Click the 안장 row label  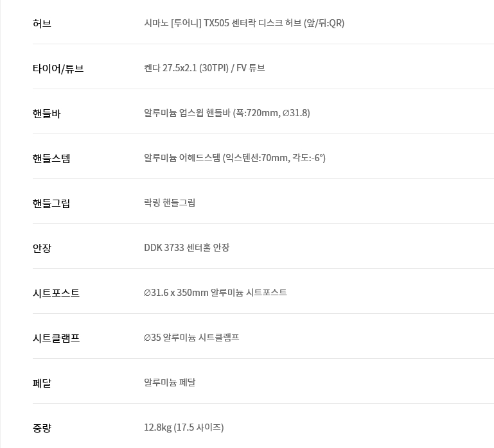[x=42, y=248]
